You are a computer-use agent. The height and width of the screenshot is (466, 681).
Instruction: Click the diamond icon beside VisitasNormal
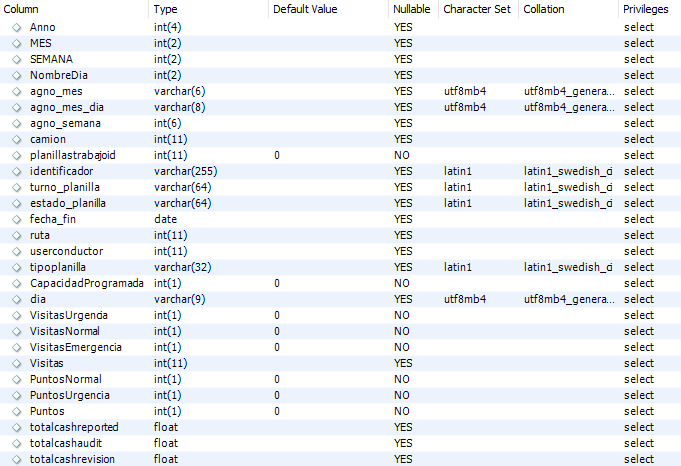pyautogui.click(x=17, y=332)
